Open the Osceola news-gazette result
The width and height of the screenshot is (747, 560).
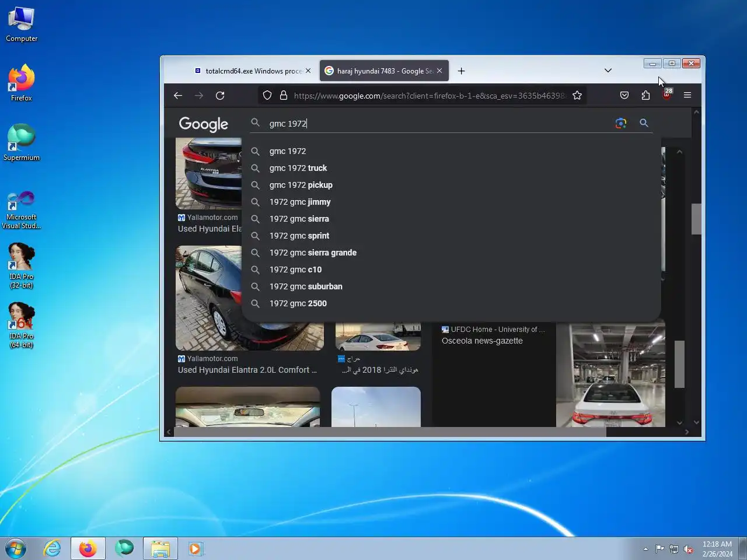(482, 341)
